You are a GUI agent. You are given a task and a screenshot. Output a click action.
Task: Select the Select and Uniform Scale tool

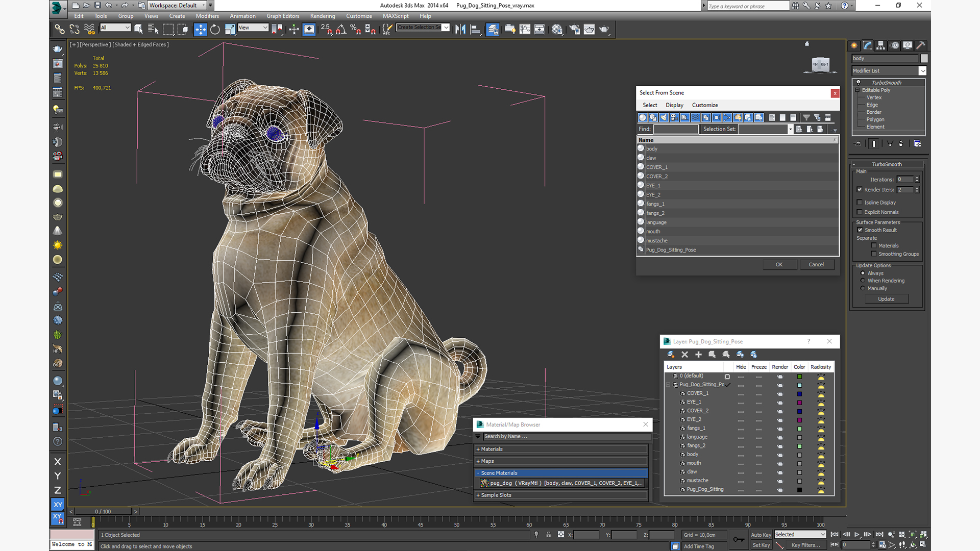230,30
